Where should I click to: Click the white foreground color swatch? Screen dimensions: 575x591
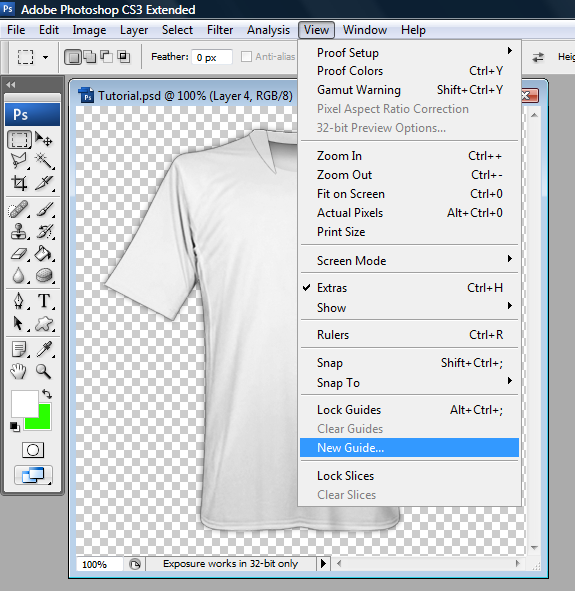point(24,403)
